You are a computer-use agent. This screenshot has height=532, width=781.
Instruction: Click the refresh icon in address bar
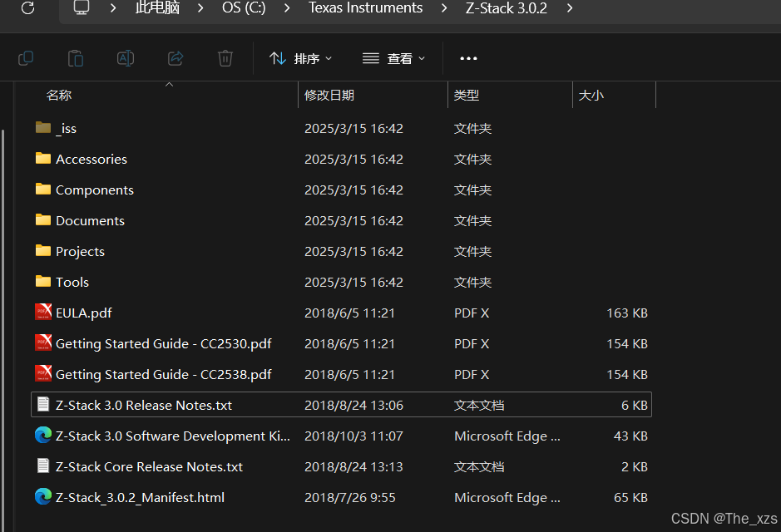pyautogui.click(x=28, y=7)
